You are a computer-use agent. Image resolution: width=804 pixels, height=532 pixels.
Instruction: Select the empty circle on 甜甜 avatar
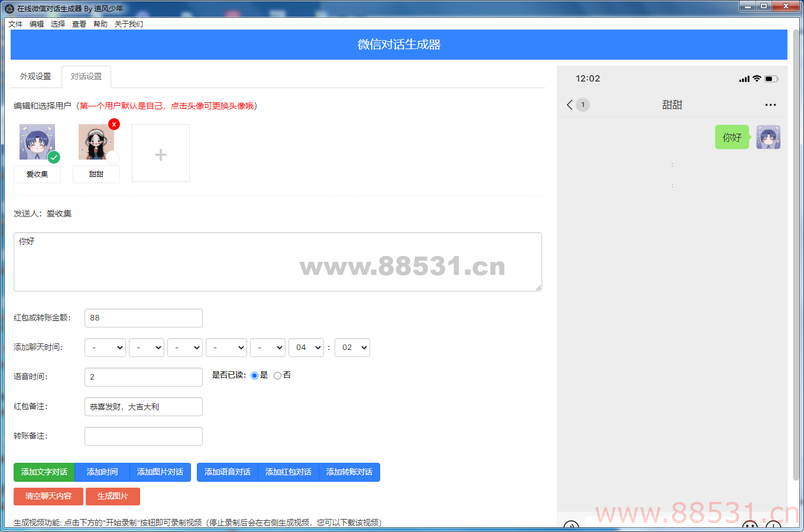click(113, 157)
